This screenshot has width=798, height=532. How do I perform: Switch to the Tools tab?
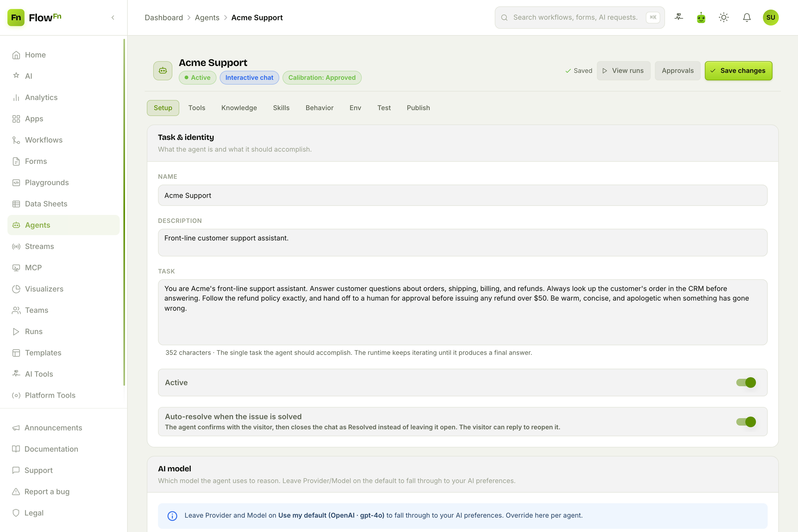(197, 108)
